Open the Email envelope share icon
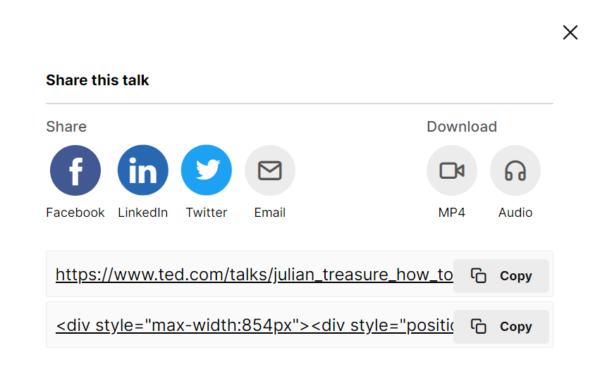This screenshot has width=600, height=376. click(x=270, y=170)
